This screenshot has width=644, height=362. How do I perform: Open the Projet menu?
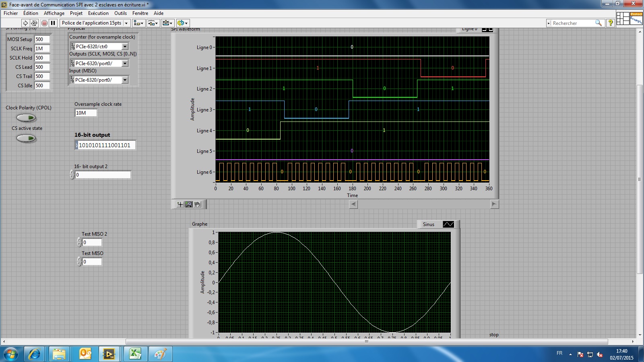click(76, 13)
